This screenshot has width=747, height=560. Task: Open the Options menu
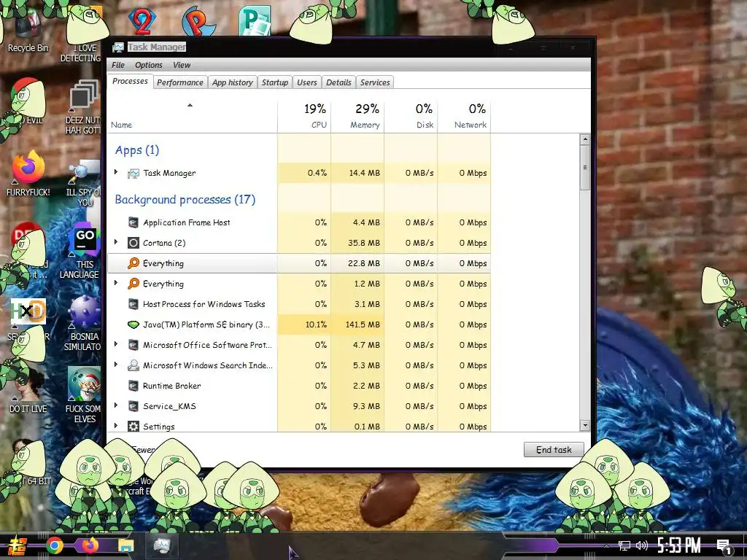click(x=149, y=65)
